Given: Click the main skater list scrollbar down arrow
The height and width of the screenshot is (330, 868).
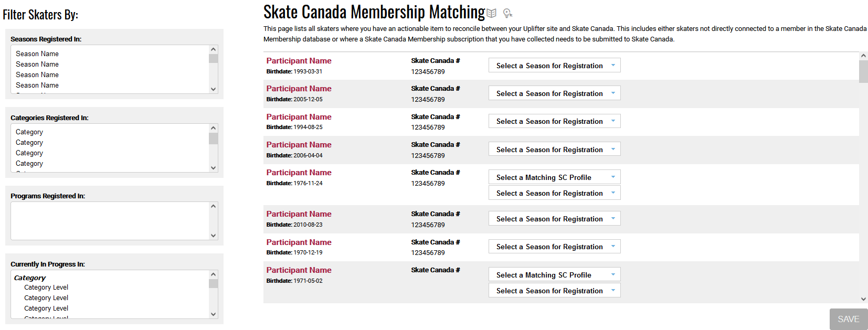Looking at the screenshot, I should [x=862, y=298].
